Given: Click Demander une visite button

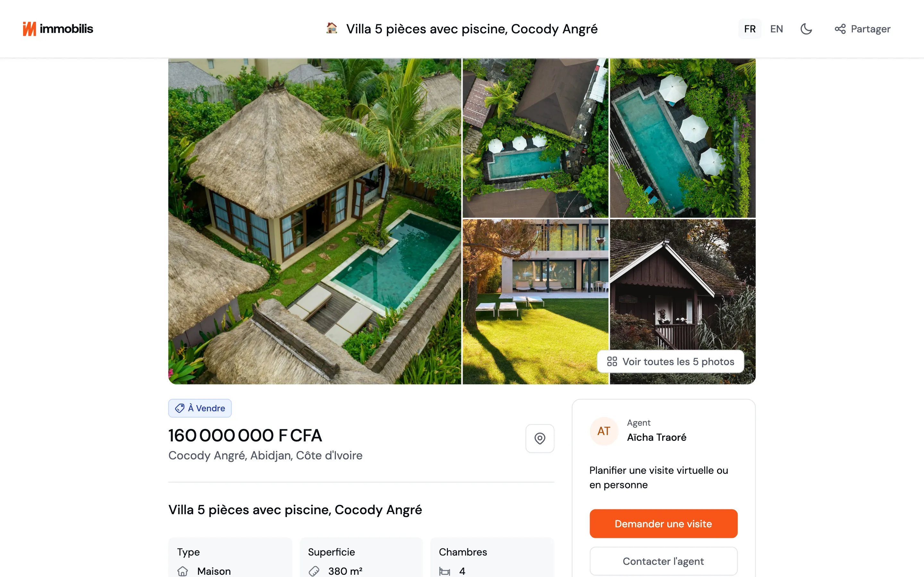Looking at the screenshot, I should point(663,523).
